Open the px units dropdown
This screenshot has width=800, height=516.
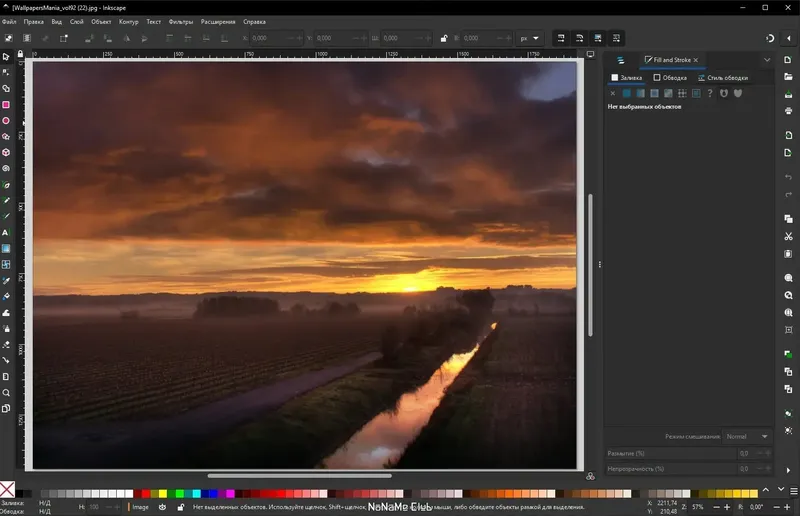point(529,38)
